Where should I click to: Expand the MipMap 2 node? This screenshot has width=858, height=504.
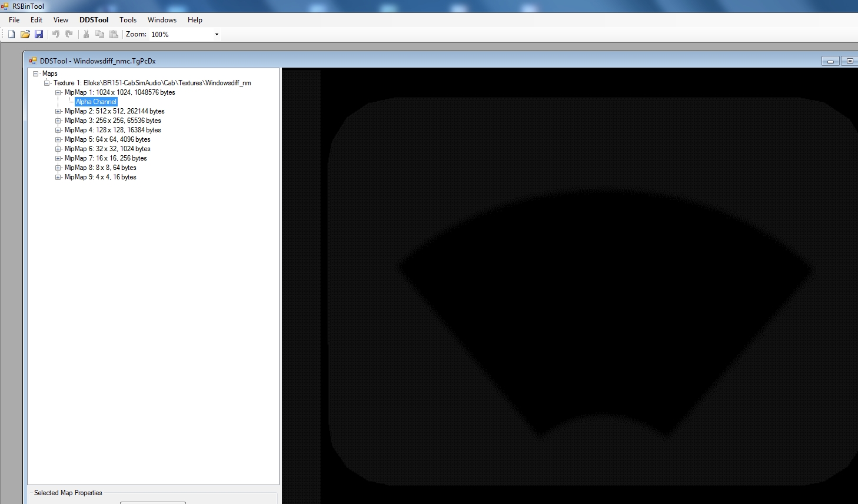pos(58,111)
